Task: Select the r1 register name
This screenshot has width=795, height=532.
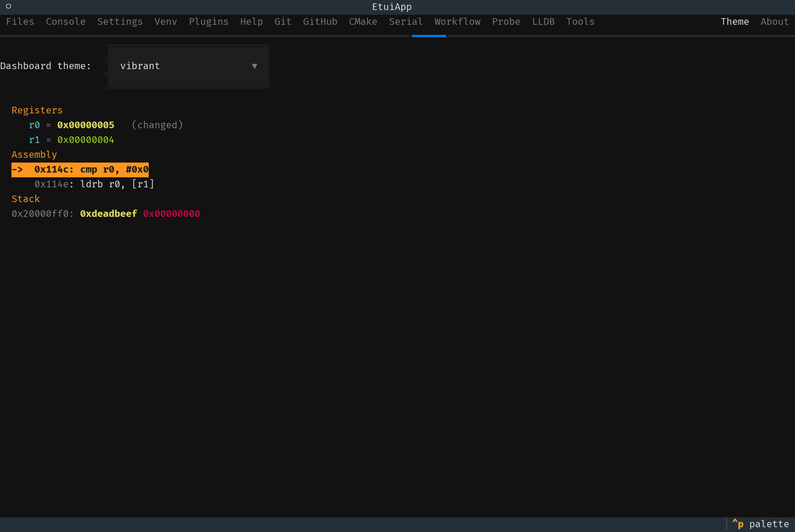Action: tap(34, 140)
